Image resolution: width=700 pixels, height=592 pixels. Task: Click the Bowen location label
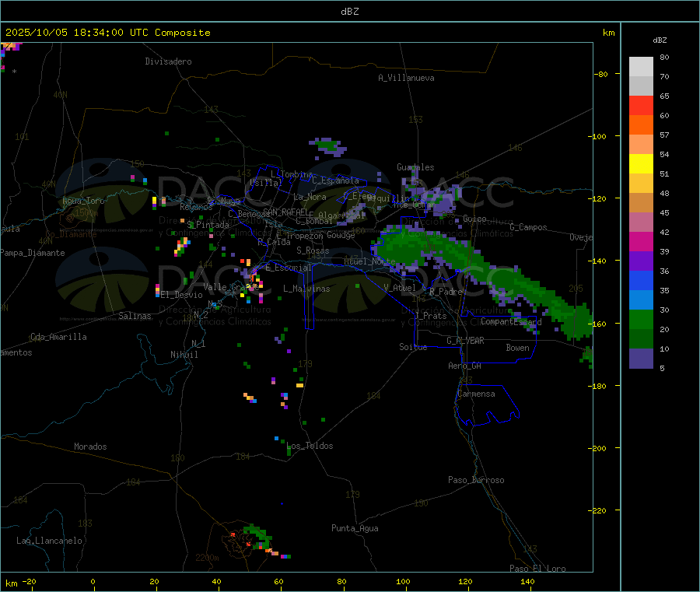click(517, 348)
